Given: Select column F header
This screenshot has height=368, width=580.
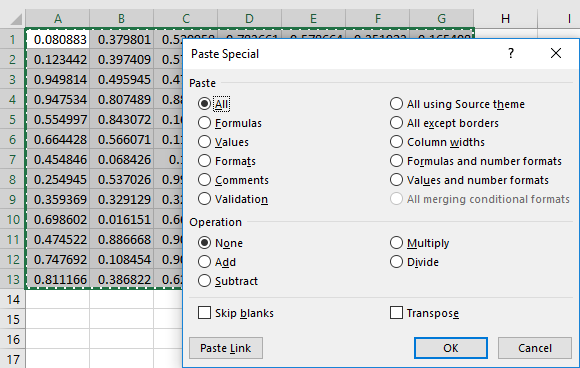Looking at the screenshot, I should 378,18.
